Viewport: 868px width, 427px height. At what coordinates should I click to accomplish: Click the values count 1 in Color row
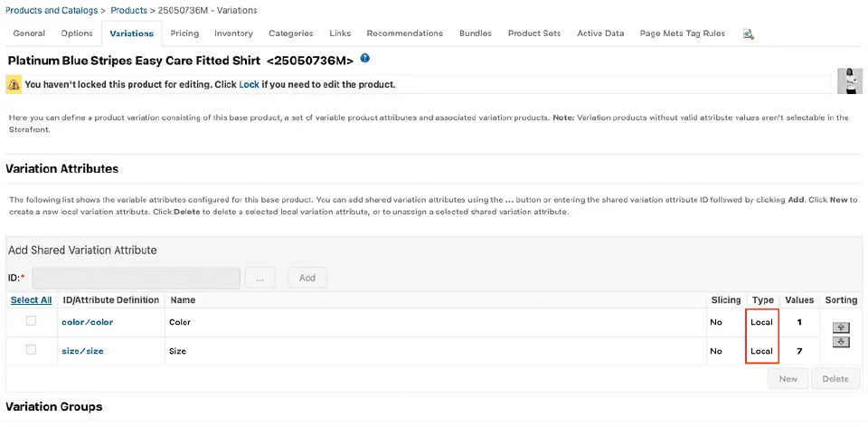[799, 322]
